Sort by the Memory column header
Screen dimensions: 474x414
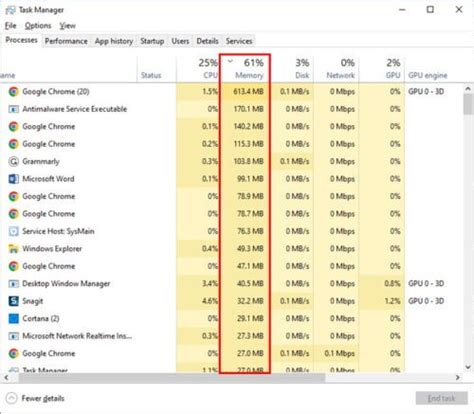(245, 69)
